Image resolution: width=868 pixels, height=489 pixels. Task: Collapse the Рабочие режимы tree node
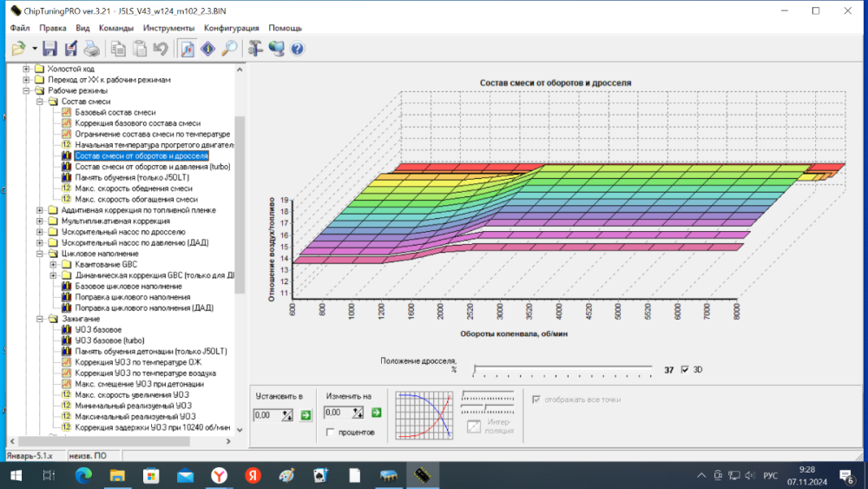(x=26, y=90)
